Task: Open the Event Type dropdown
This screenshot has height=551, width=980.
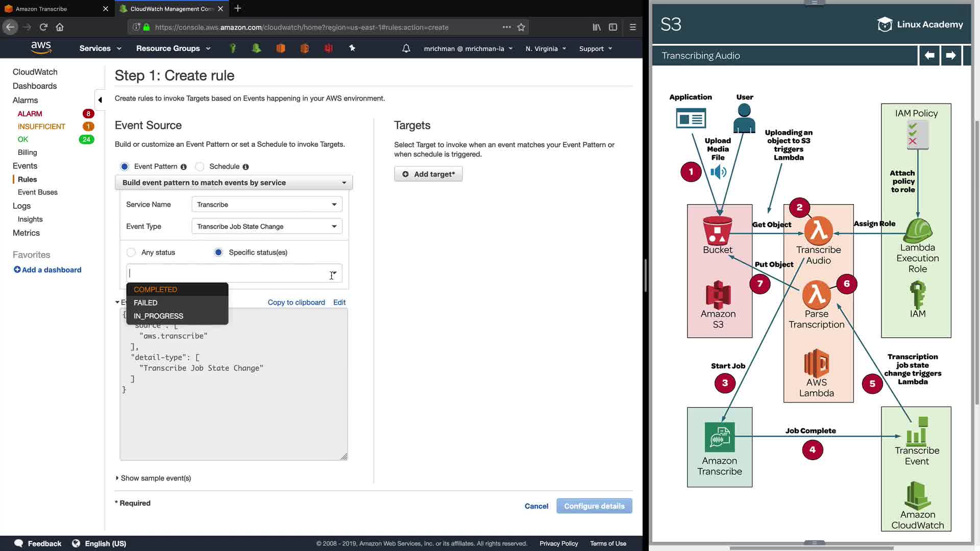Action: [x=266, y=227]
